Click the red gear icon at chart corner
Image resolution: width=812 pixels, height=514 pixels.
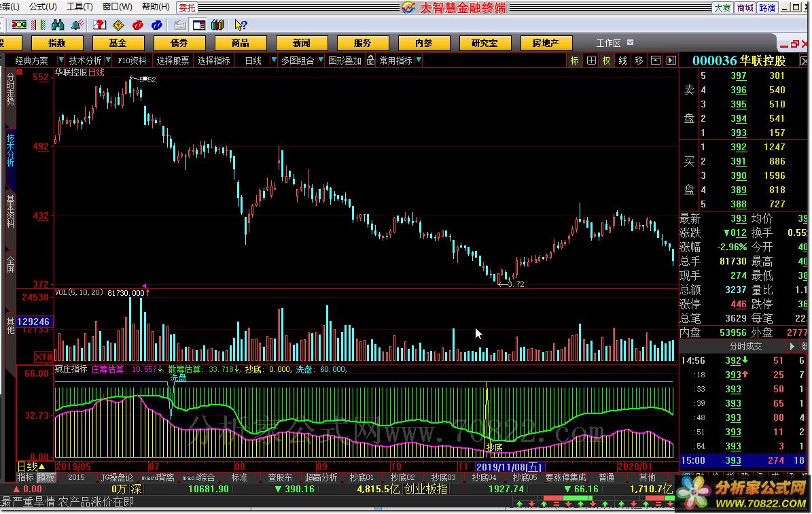(x=19, y=71)
